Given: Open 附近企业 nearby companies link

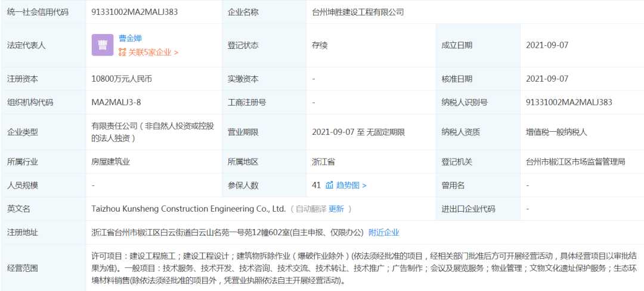Looking at the screenshot, I should click(x=383, y=233).
